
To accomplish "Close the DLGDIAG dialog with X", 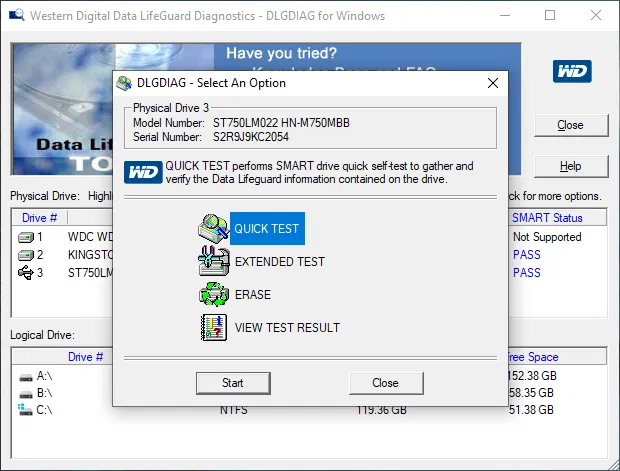I will coord(493,83).
